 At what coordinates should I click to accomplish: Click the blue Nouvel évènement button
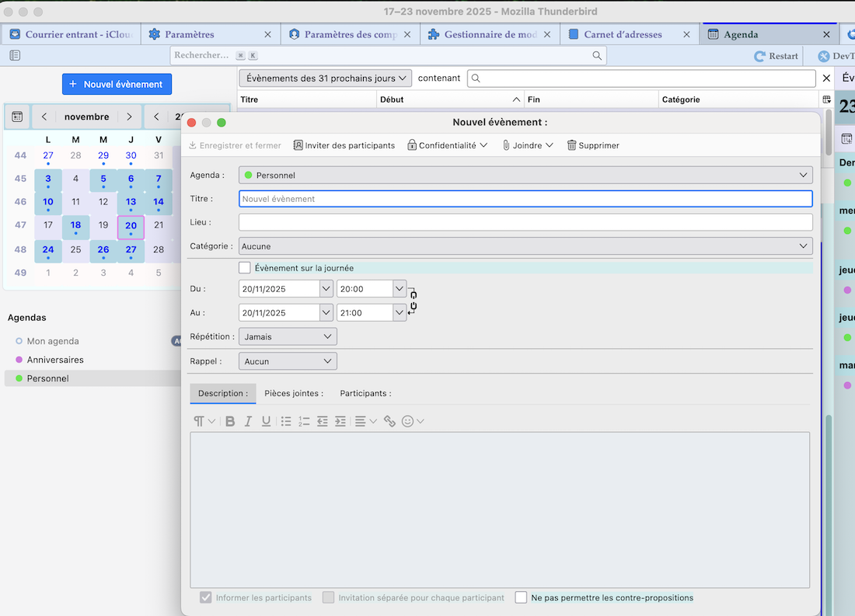point(117,84)
